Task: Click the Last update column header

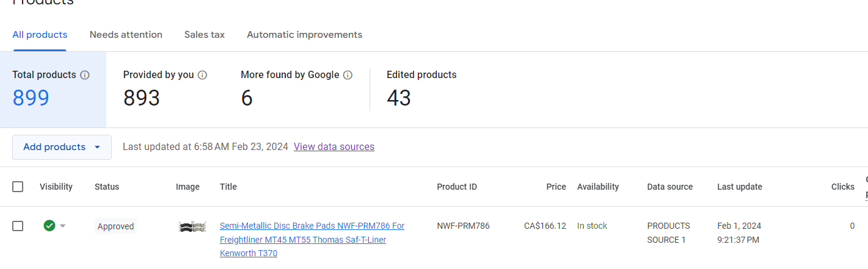Action: [739, 187]
